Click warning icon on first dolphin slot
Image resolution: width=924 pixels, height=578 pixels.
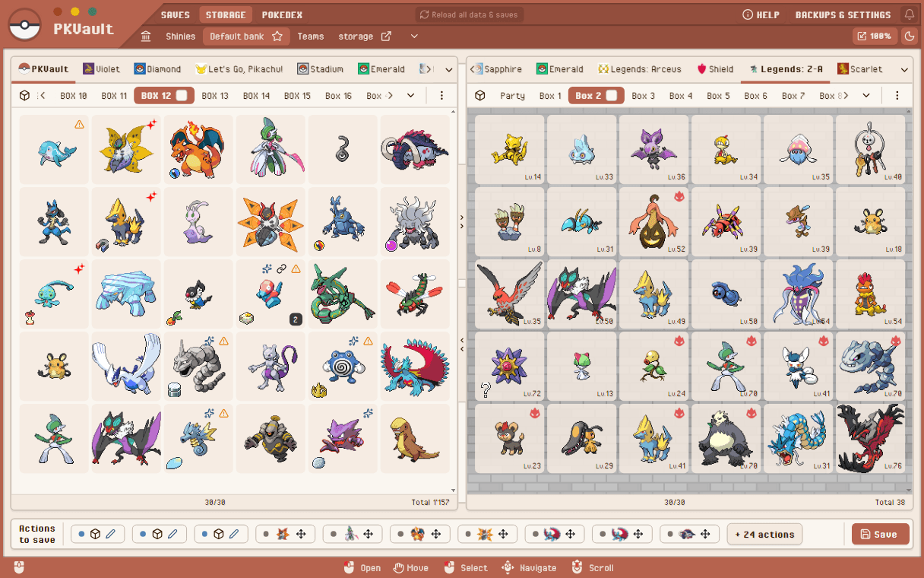[x=80, y=124]
